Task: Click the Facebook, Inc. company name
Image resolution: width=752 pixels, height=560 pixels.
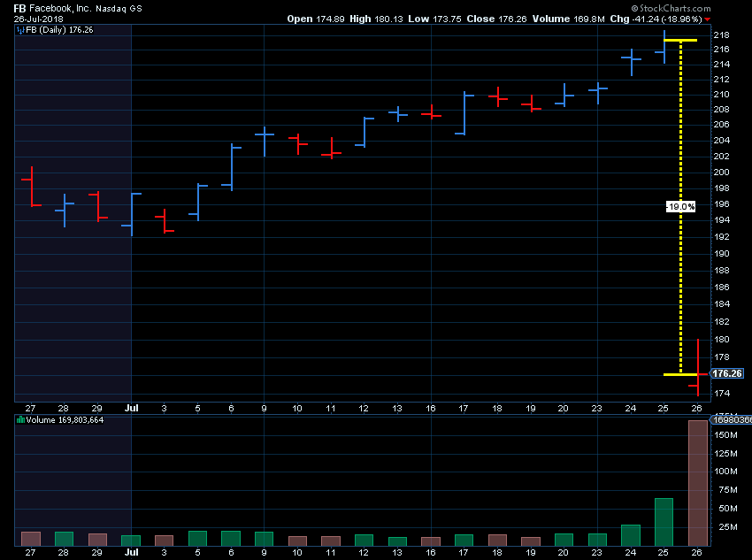Action: (60, 8)
